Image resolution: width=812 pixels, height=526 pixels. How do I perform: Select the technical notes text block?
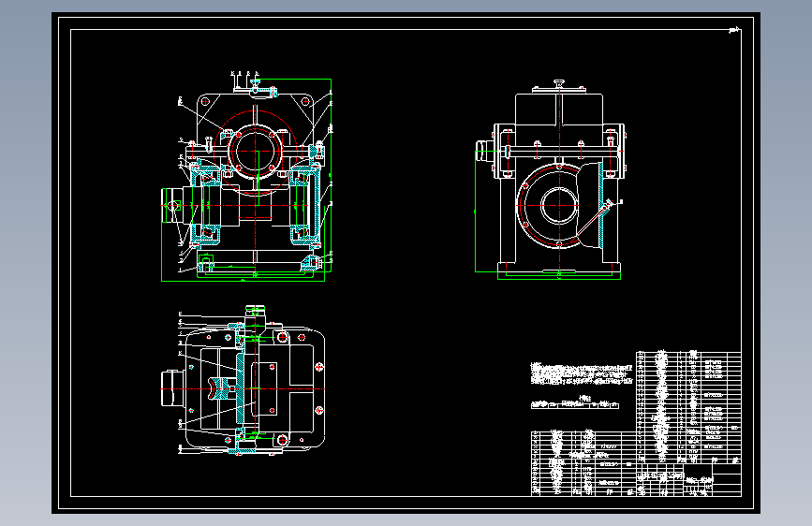click(x=582, y=373)
